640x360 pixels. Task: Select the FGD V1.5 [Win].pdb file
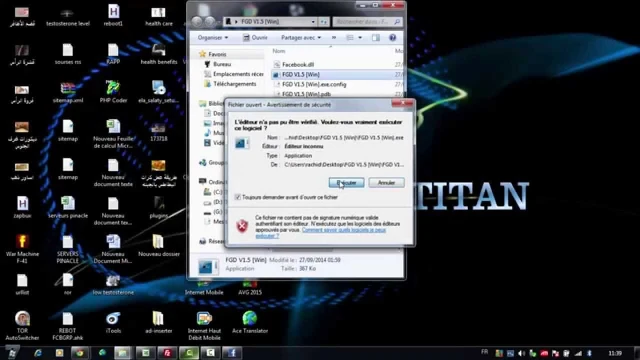coord(306,94)
